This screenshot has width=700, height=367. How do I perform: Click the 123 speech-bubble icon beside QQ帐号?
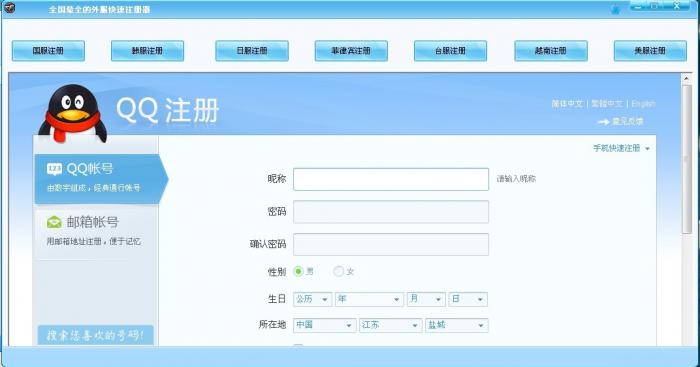[54, 169]
